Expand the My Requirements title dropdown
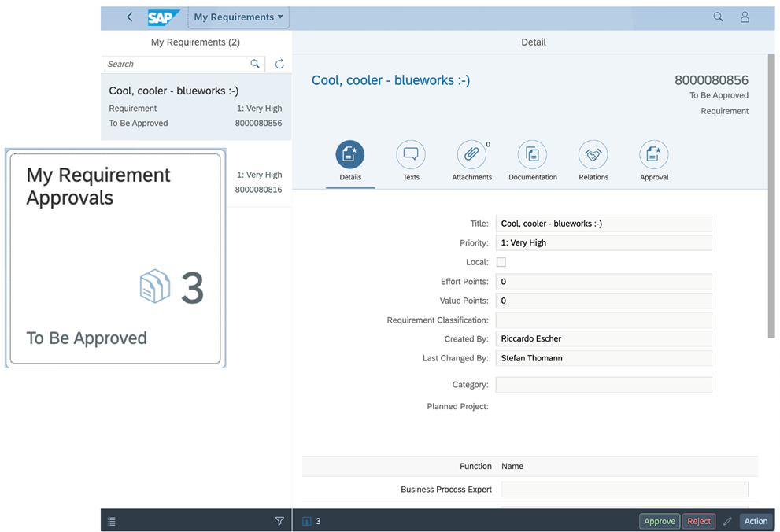 (x=238, y=17)
